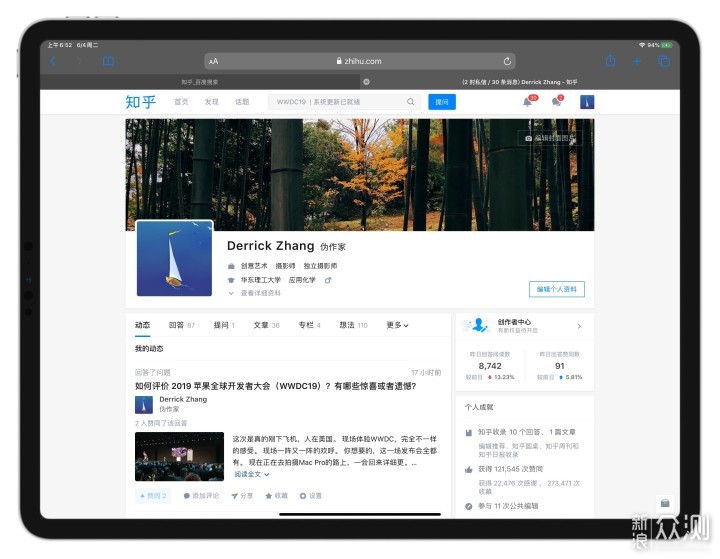Click 收藏 star under the answer
The height and width of the screenshot is (559, 720).
tap(276, 496)
